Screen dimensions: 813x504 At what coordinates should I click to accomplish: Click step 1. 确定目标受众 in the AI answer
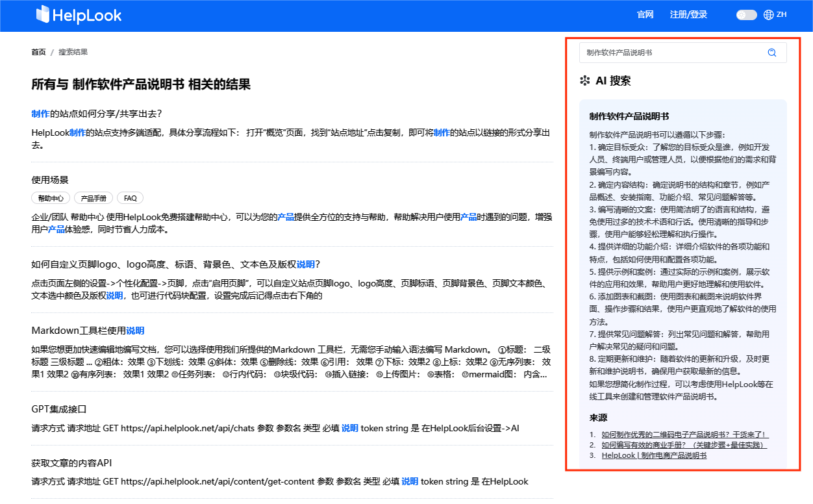pyautogui.click(x=681, y=159)
